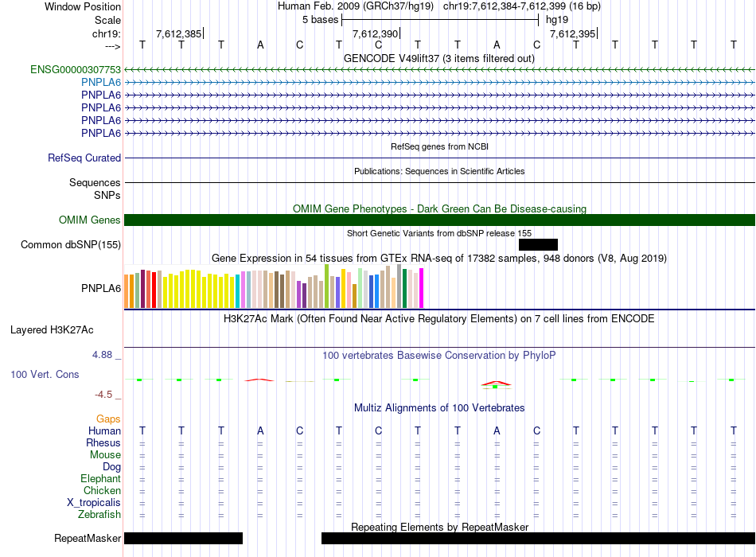Click the 4.88 PhyloP upper scale value
The height and width of the screenshot is (557, 756).
click(x=102, y=354)
